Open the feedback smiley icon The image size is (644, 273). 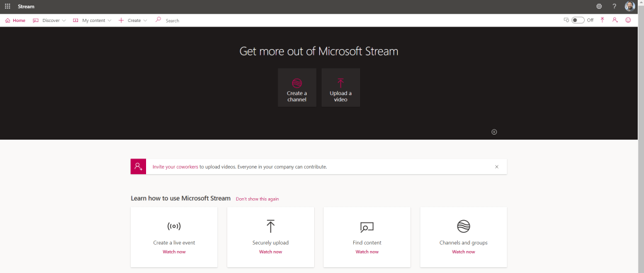click(x=628, y=20)
